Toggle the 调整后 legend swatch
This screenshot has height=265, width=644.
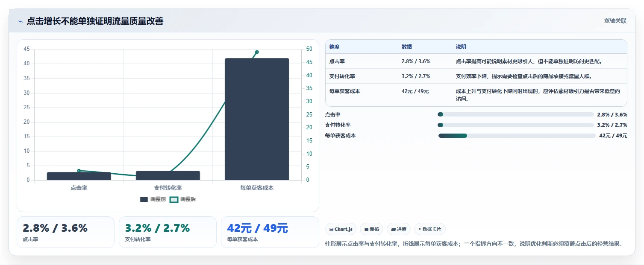coord(173,199)
